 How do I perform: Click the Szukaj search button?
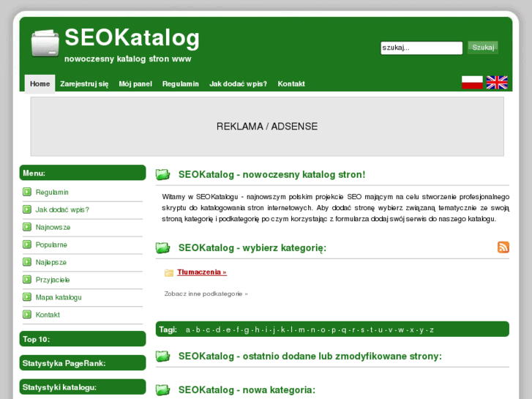tap(483, 48)
